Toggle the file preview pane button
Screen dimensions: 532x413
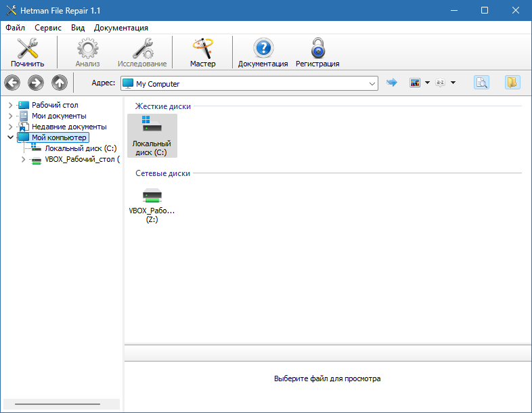coord(481,83)
